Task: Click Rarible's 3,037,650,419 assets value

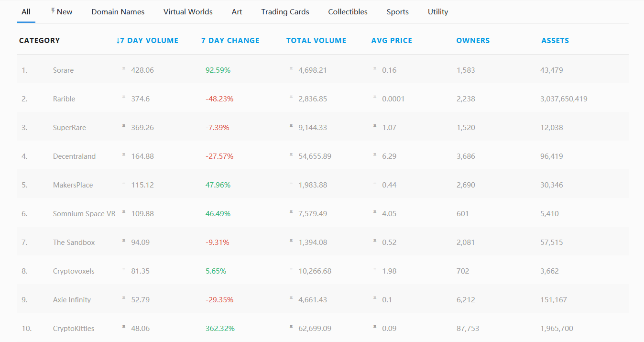Action: point(564,99)
